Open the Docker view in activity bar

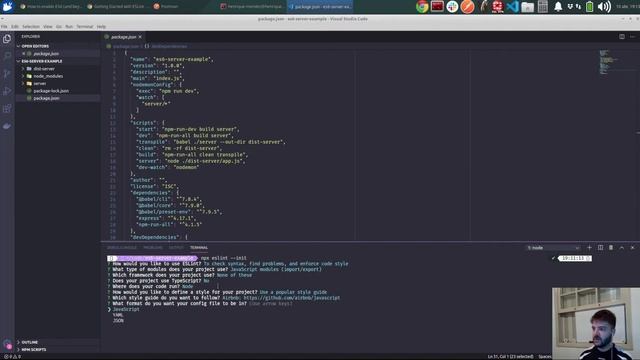pyautogui.click(x=7, y=126)
